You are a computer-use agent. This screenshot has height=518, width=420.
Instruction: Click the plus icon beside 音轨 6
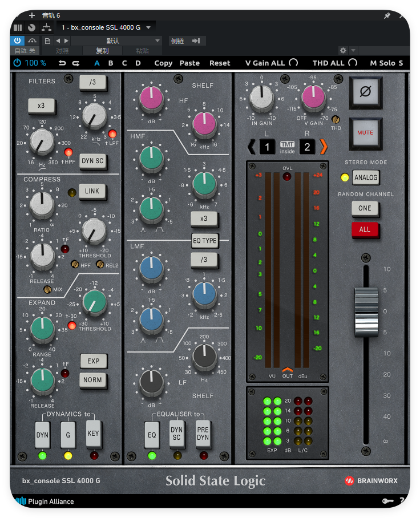point(32,15)
